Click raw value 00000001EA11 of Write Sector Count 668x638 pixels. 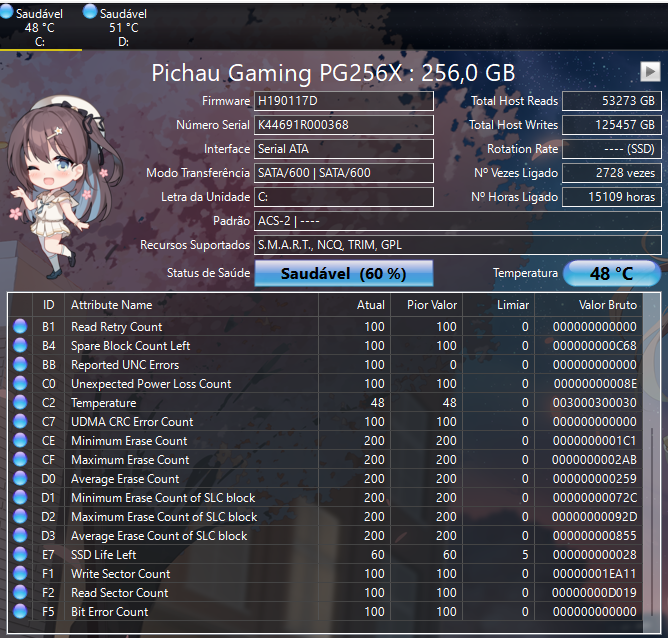594,574
